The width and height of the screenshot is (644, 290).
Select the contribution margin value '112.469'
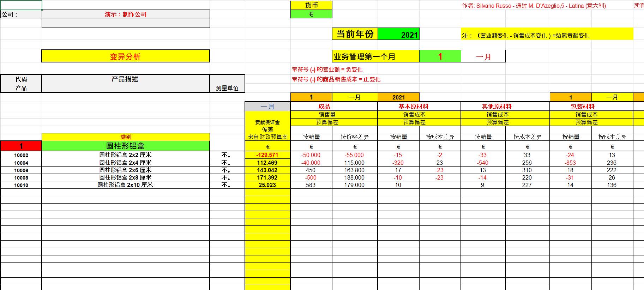[x=267, y=163]
